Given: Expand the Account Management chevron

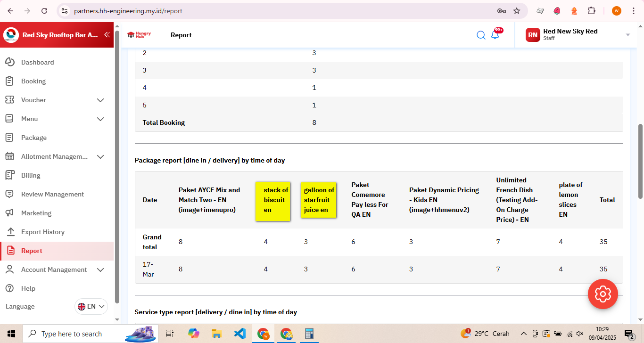Looking at the screenshot, I should click(x=100, y=269).
